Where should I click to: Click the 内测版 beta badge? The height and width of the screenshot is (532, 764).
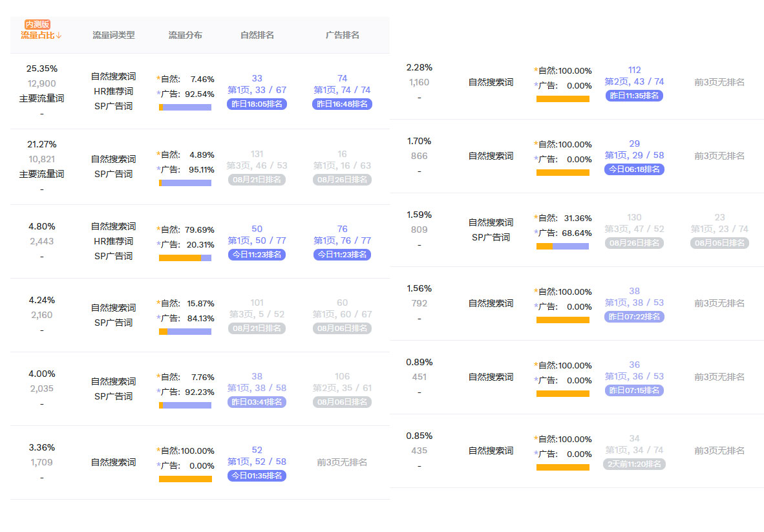pyautogui.click(x=37, y=25)
